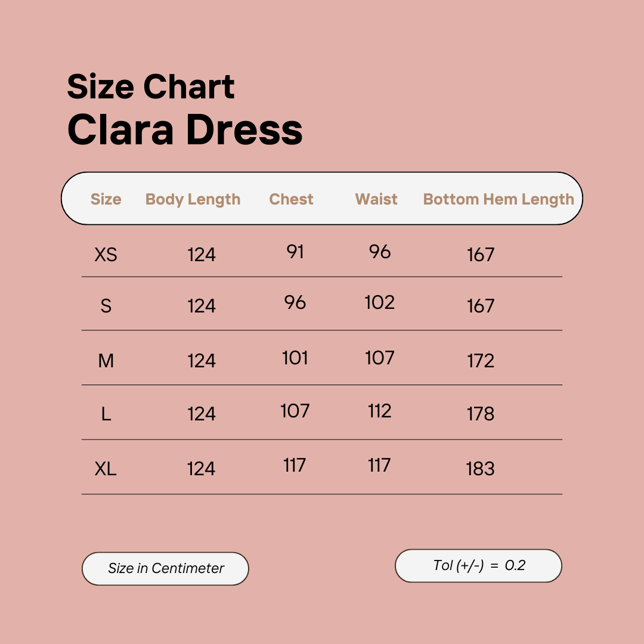The image size is (644, 644).
Task: Select the Size column header
Action: pos(106,199)
